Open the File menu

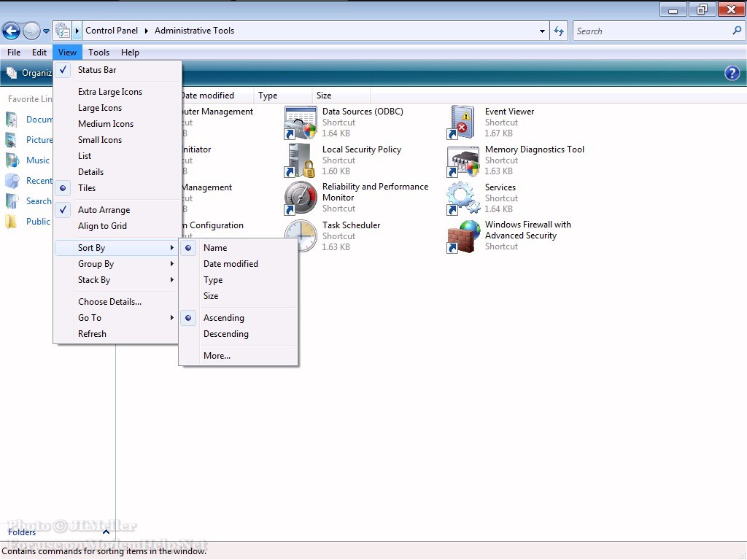click(x=14, y=52)
